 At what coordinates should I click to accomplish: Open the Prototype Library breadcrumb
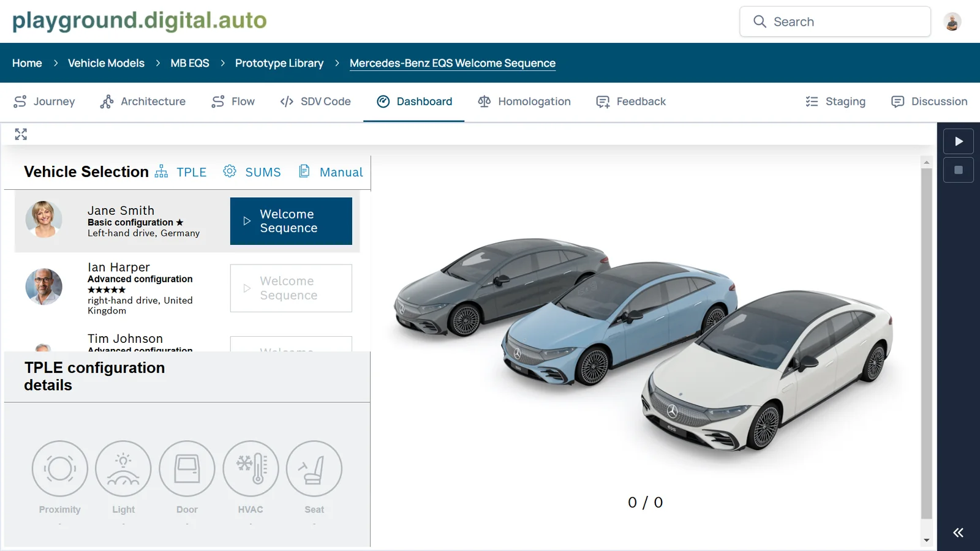(279, 63)
